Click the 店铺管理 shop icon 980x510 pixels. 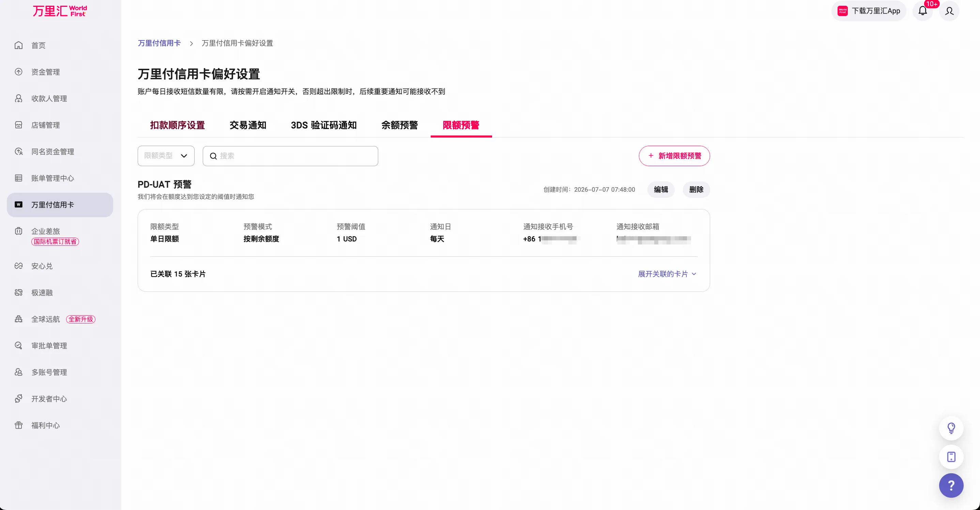point(19,125)
